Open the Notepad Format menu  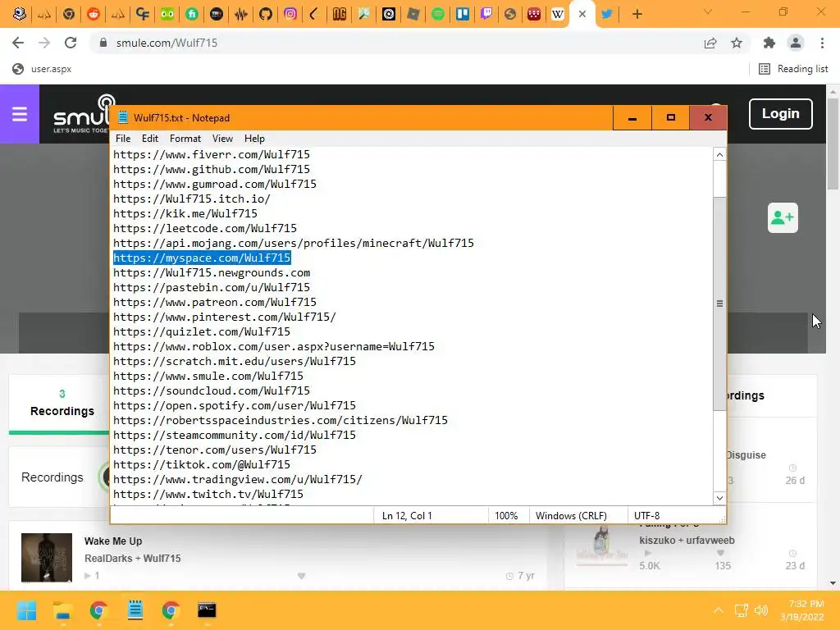point(185,138)
